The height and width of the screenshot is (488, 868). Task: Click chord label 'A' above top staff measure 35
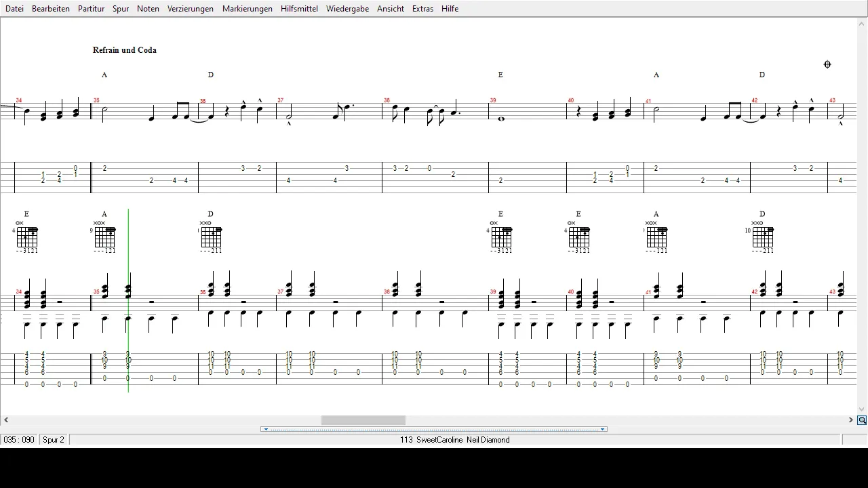point(104,75)
